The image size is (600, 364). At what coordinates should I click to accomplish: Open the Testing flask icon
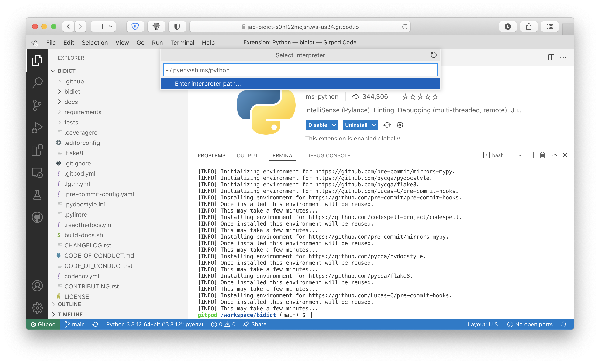[37, 195]
